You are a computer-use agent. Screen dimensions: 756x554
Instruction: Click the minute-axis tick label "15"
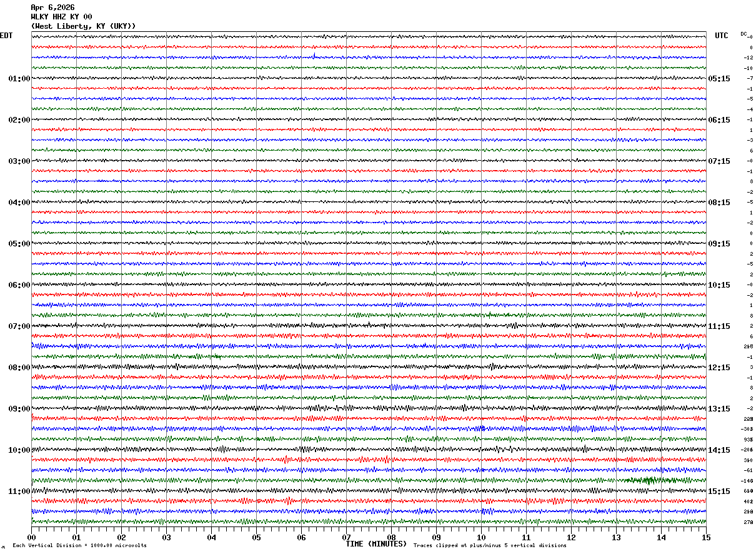706,537
